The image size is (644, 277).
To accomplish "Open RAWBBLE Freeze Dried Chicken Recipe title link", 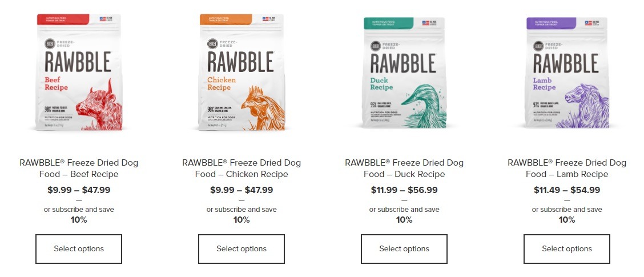I will pyautogui.click(x=241, y=168).
